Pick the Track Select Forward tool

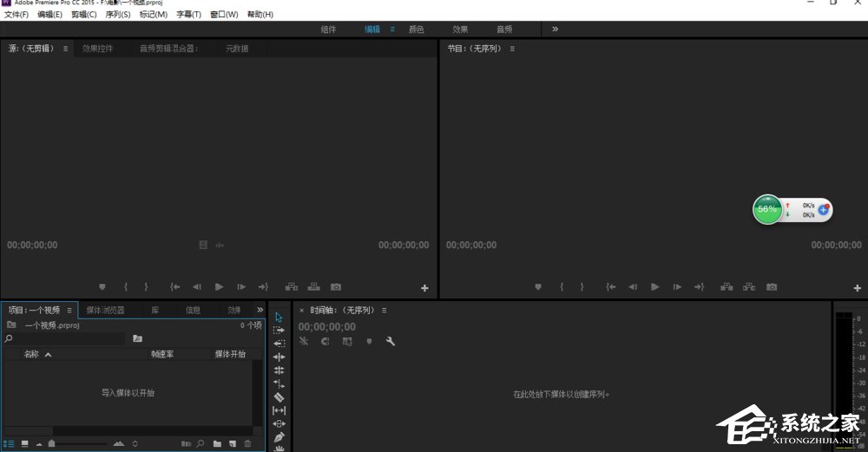pos(279,331)
